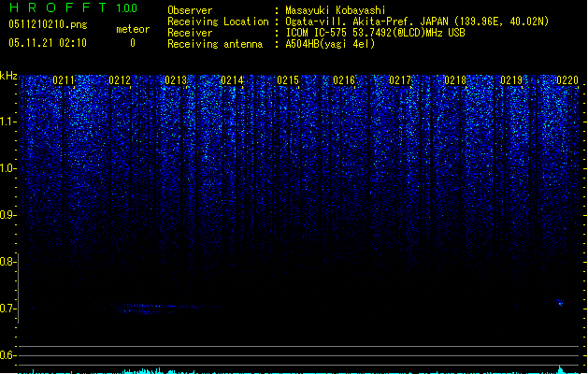Click the 0.8 frequency axis label
588x374 pixels.
tap(8, 262)
